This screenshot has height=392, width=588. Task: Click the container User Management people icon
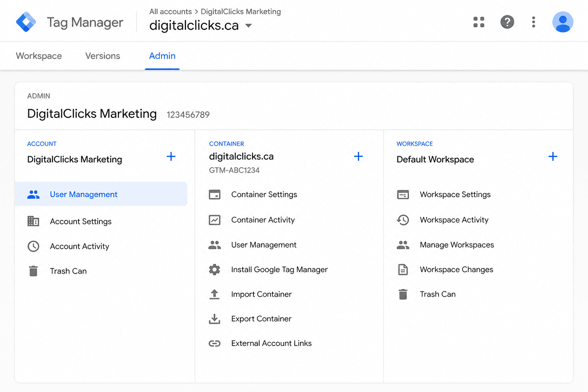click(x=214, y=245)
